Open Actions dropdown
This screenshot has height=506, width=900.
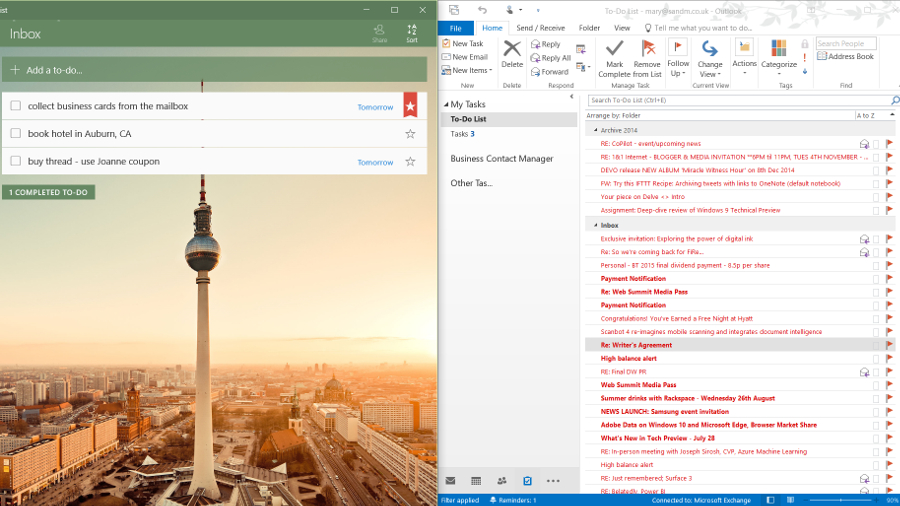coord(744,57)
